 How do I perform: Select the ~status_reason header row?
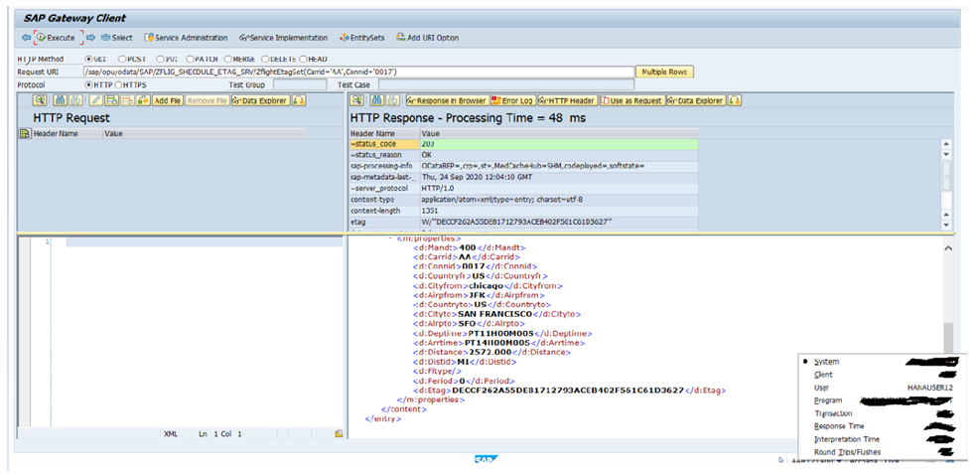click(x=523, y=154)
